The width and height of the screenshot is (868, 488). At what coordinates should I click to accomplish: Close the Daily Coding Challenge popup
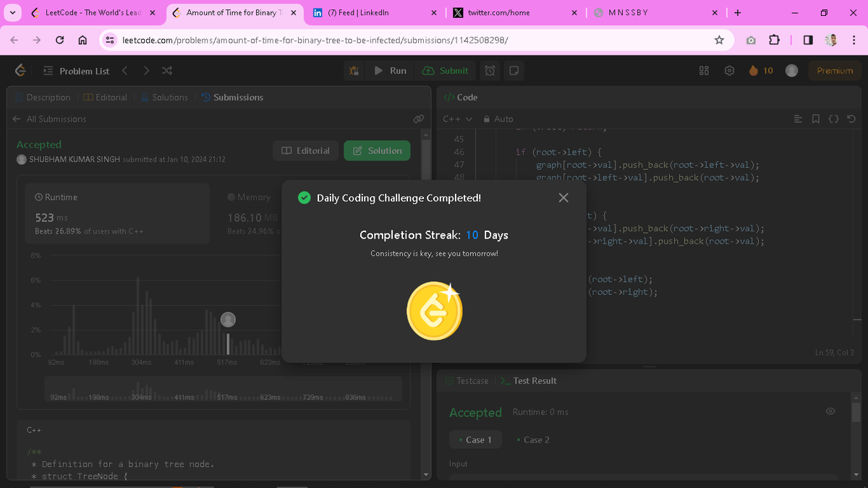[x=563, y=198]
